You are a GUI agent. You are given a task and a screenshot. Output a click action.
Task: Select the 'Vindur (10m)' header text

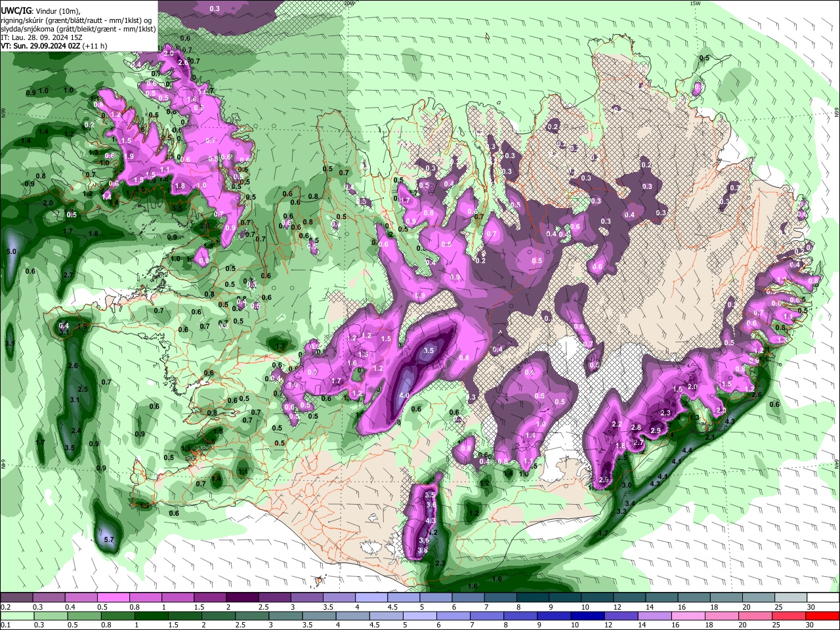coord(57,11)
